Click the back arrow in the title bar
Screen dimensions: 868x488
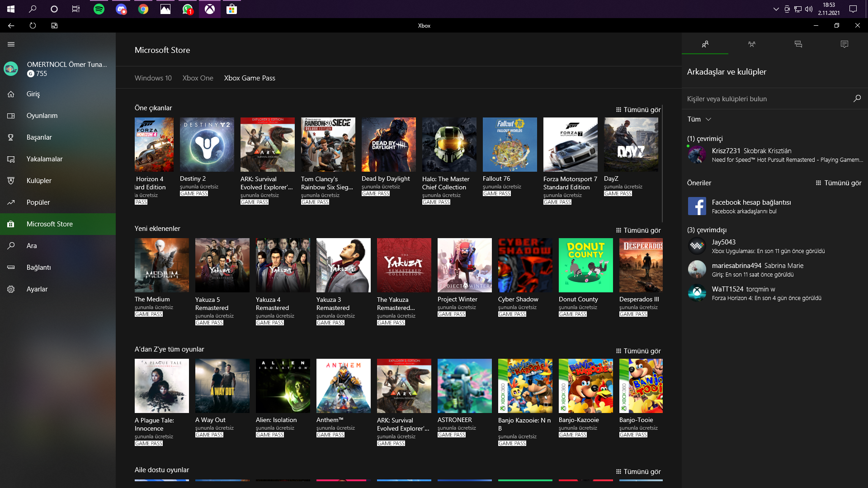click(11, 26)
